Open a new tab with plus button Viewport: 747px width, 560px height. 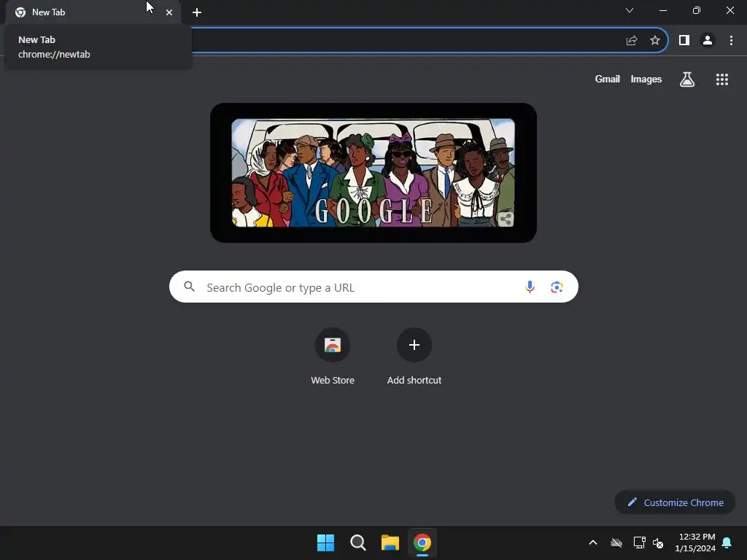tap(197, 12)
